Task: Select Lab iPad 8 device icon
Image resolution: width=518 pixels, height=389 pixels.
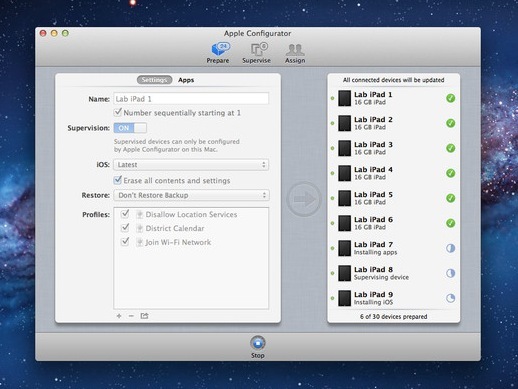Action: (345, 273)
